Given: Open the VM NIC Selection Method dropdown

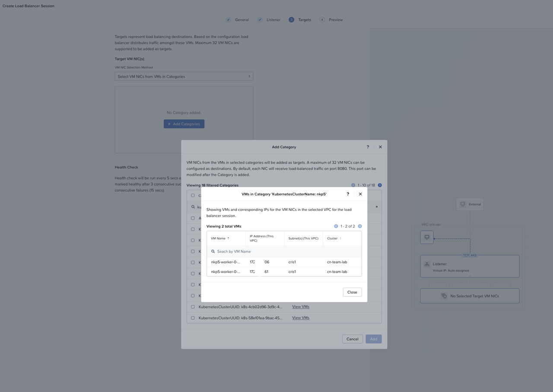Looking at the screenshot, I should coord(184,76).
